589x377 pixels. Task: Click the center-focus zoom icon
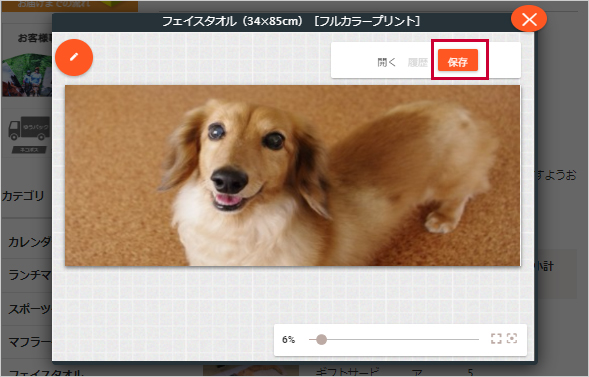(512, 338)
